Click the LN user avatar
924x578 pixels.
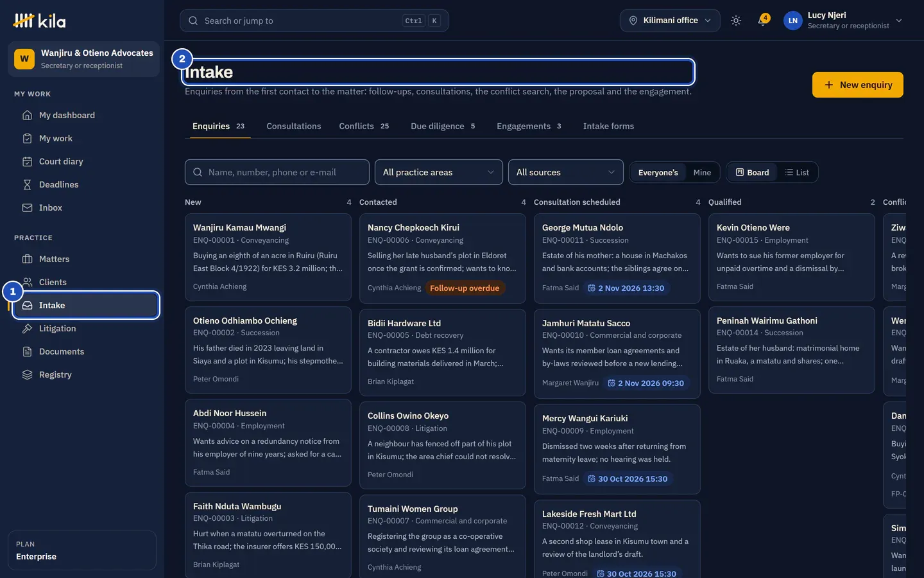point(793,21)
